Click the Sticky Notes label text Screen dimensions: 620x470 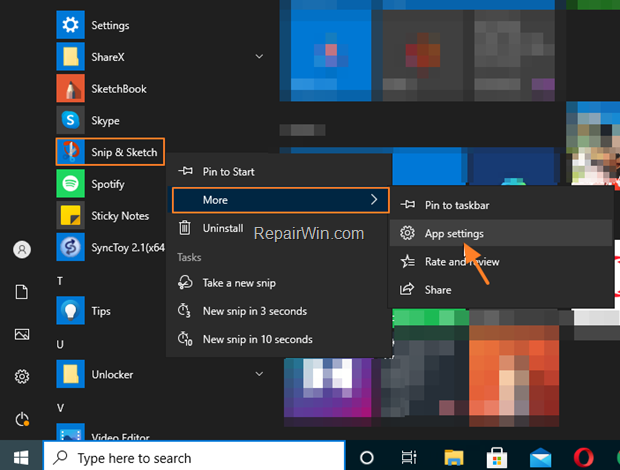120,216
